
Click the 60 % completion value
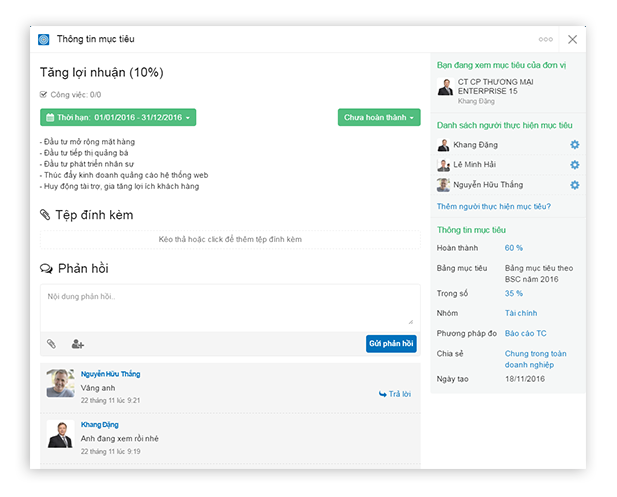coord(514,248)
